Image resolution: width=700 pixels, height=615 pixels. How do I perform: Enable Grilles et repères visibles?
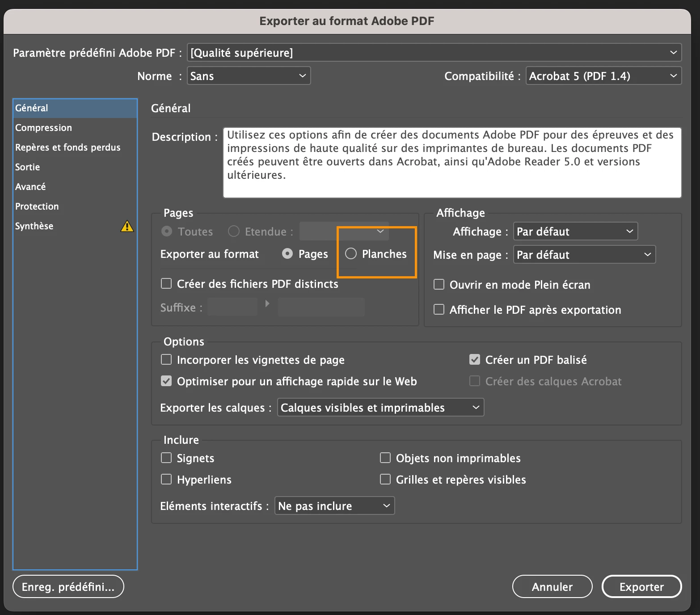click(x=385, y=480)
